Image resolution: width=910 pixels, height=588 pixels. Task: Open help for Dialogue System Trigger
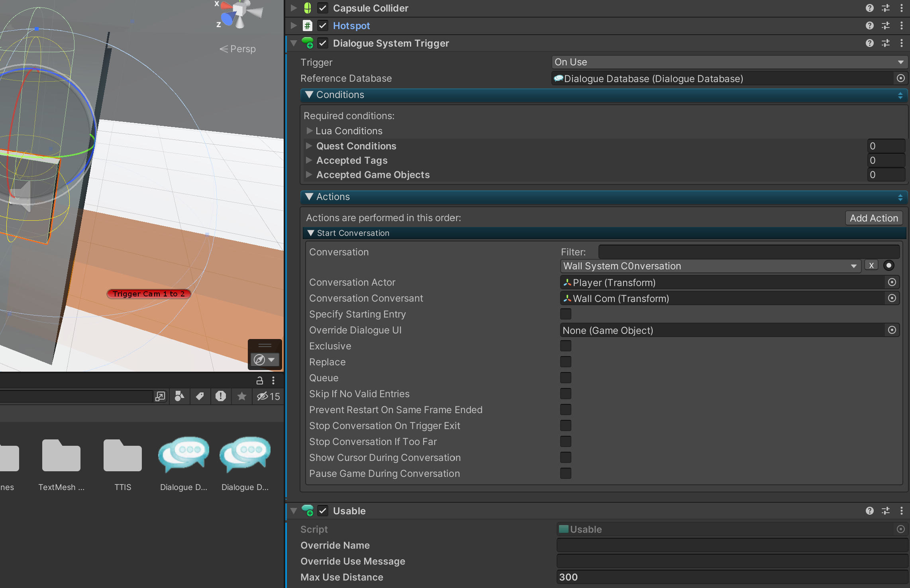click(x=869, y=43)
